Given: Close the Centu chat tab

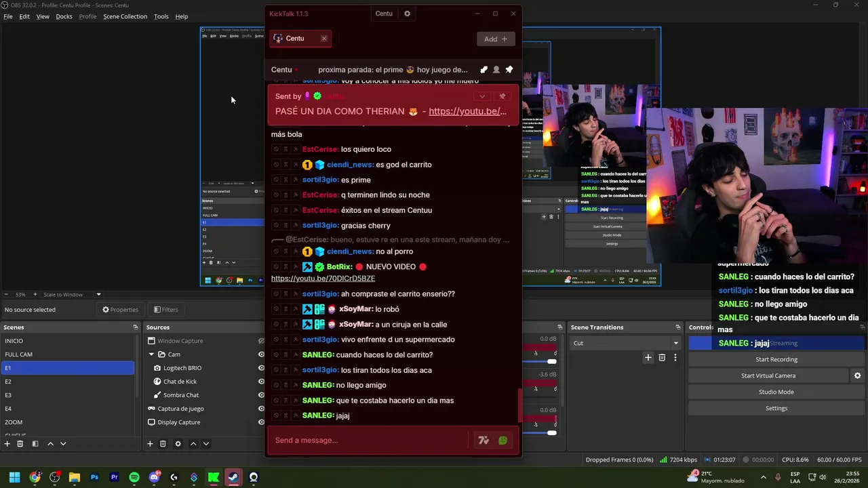Looking at the screenshot, I should point(324,39).
